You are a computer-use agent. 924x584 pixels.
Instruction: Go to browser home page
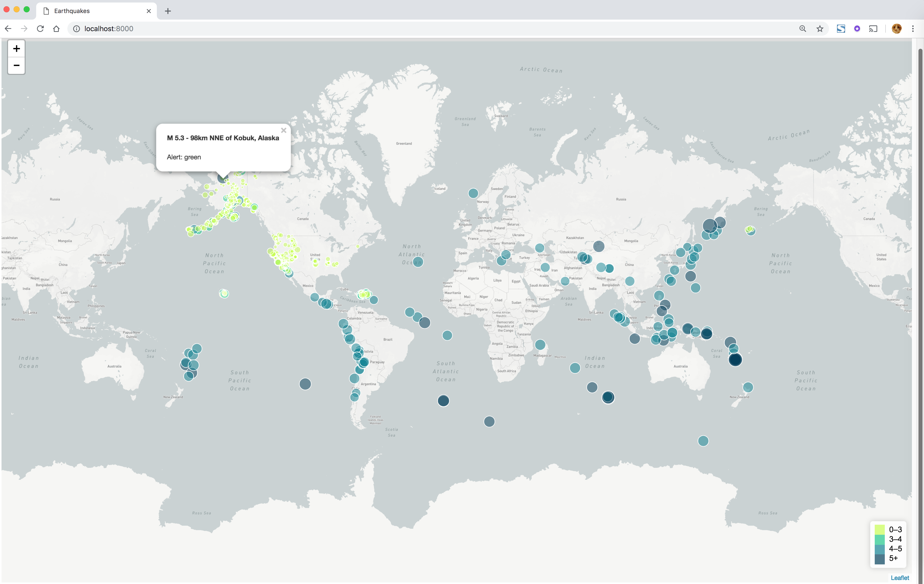[x=56, y=29]
